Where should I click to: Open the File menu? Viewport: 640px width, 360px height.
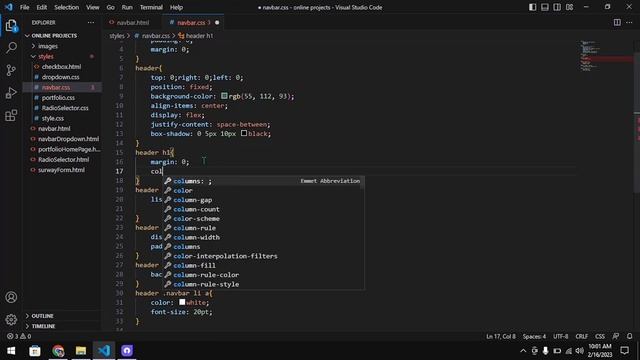coord(24,7)
